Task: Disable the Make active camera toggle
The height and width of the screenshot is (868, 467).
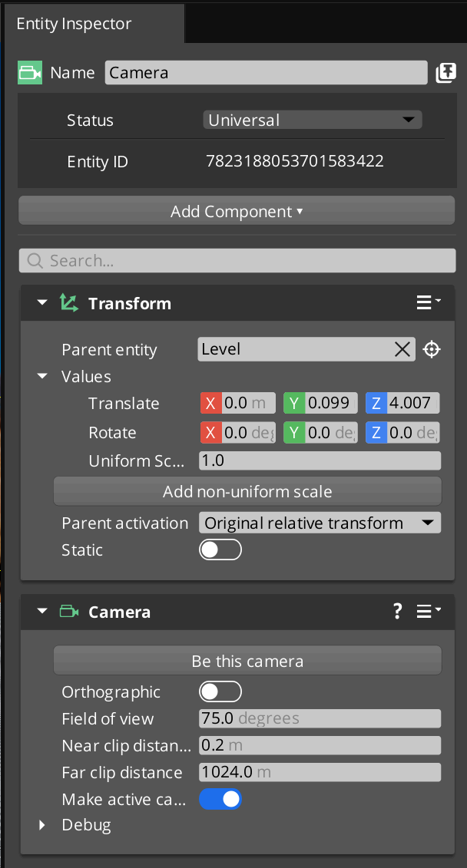Action: [x=220, y=800]
